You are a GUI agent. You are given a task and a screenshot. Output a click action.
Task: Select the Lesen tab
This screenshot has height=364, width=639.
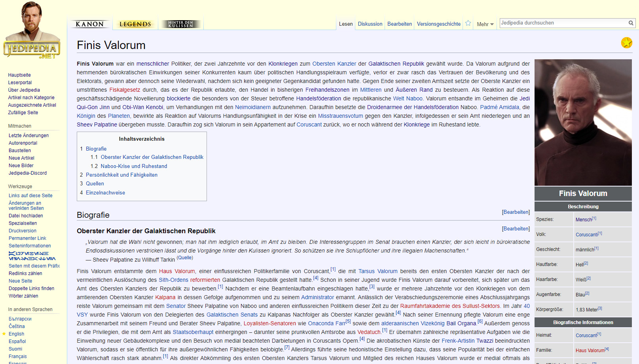pyautogui.click(x=346, y=24)
